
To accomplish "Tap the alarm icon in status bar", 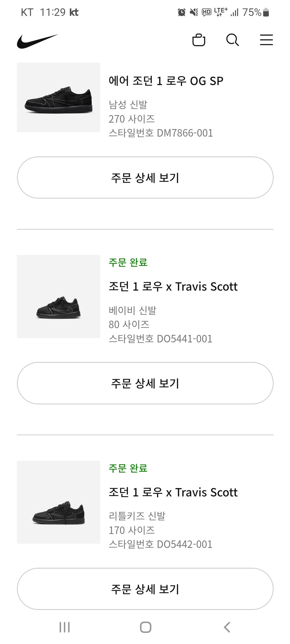I will (182, 12).
